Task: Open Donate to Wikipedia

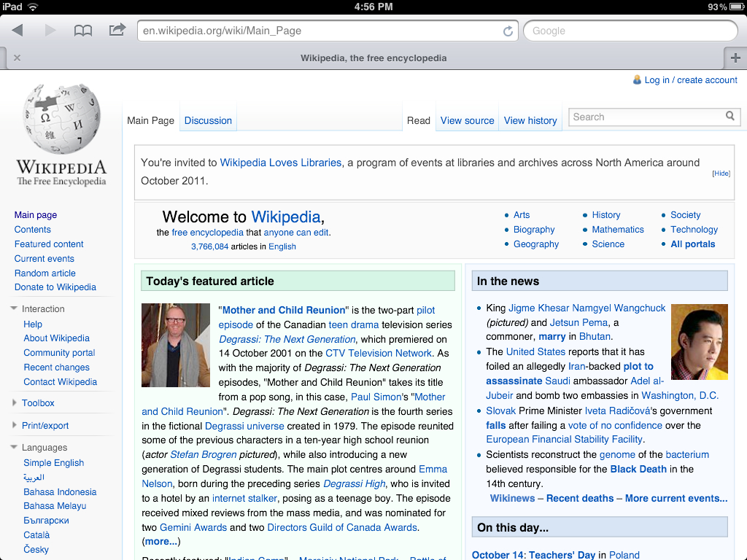Action: (x=55, y=287)
